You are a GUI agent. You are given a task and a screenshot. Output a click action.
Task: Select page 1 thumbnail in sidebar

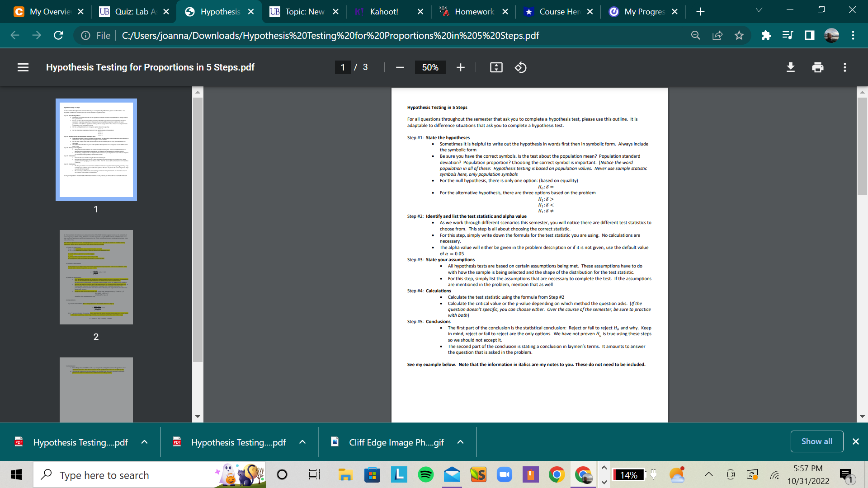point(96,150)
